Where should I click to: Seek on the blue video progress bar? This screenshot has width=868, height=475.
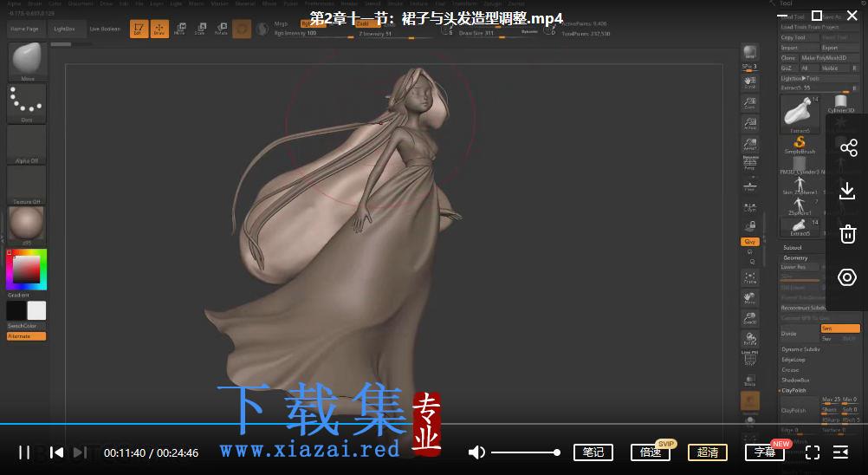tap(434, 424)
